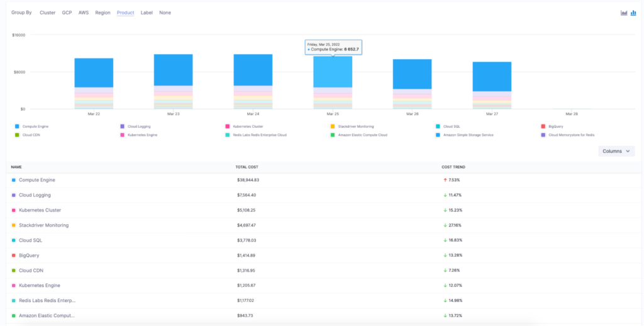
Task: Click the Cloud SQL row color swatch
Action: point(14,240)
